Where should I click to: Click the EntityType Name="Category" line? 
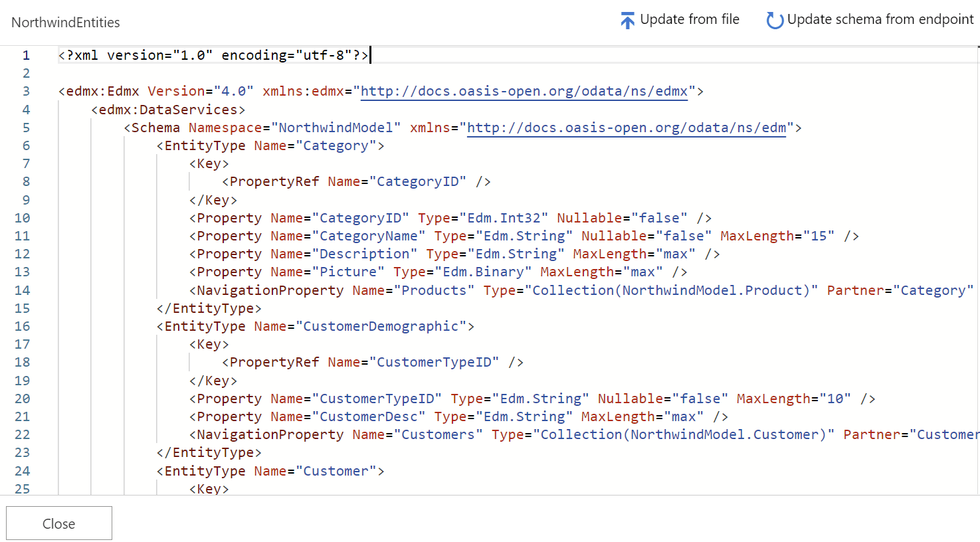click(270, 145)
